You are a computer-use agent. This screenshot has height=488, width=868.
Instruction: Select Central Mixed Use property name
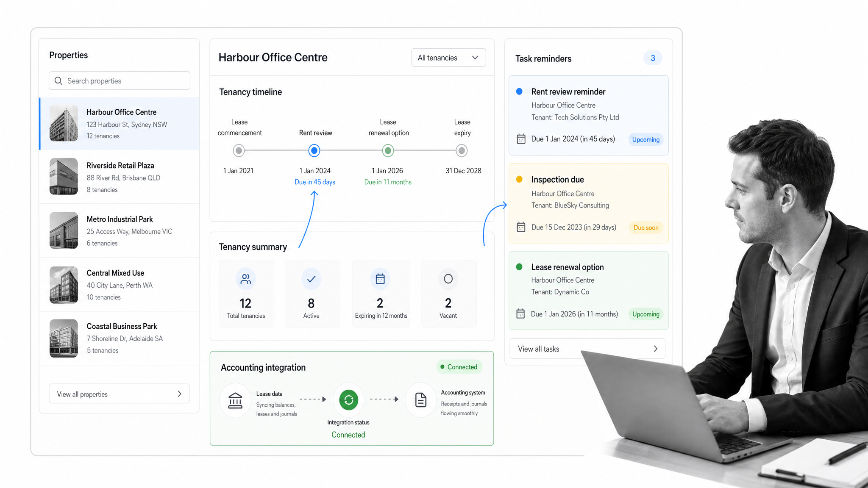pos(115,273)
